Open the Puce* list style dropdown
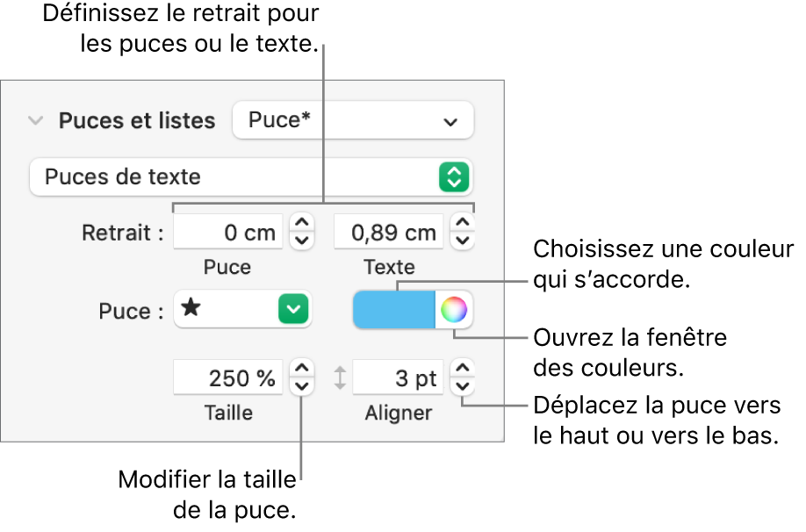 point(352,121)
